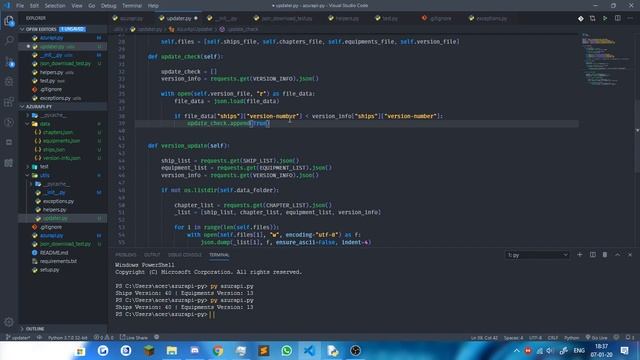Screen dimensions: 640x360
Task: Open the File menu
Action: (20, 6)
